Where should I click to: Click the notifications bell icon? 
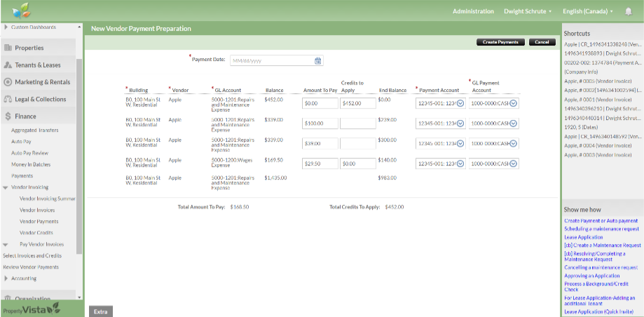pos(629,11)
